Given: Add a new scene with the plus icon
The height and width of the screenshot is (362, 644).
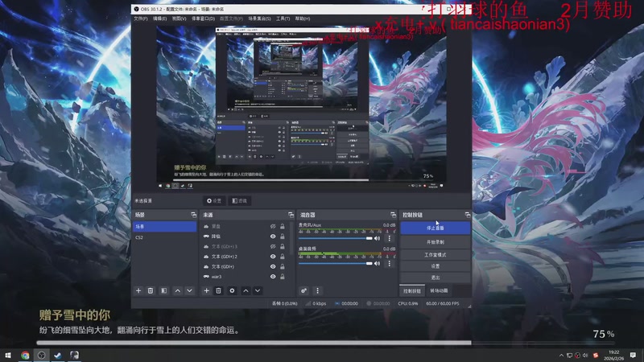Looking at the screenshot, I should (138, 290).
